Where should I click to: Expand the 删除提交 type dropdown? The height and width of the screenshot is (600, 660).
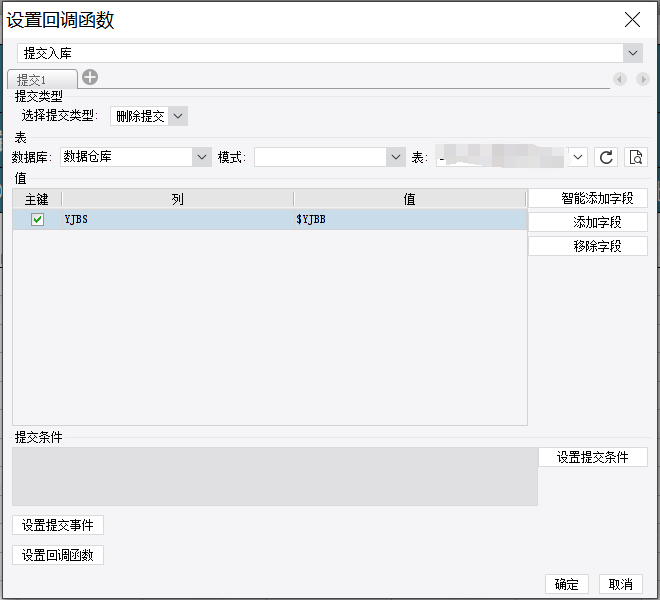click(x=178, y=116)
